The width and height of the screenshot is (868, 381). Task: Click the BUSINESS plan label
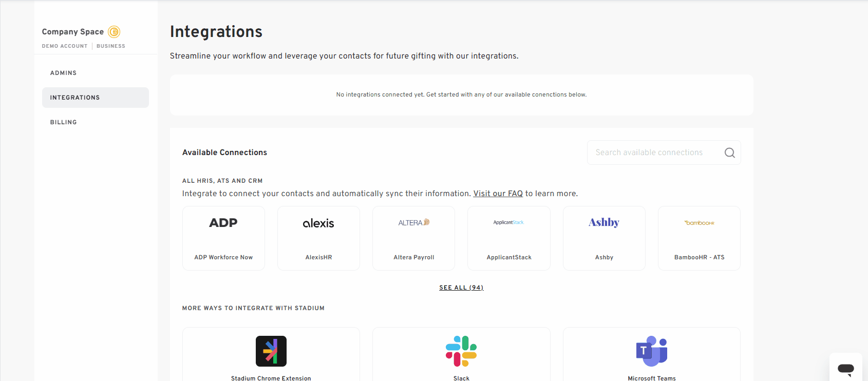click(x=111, y=46)
